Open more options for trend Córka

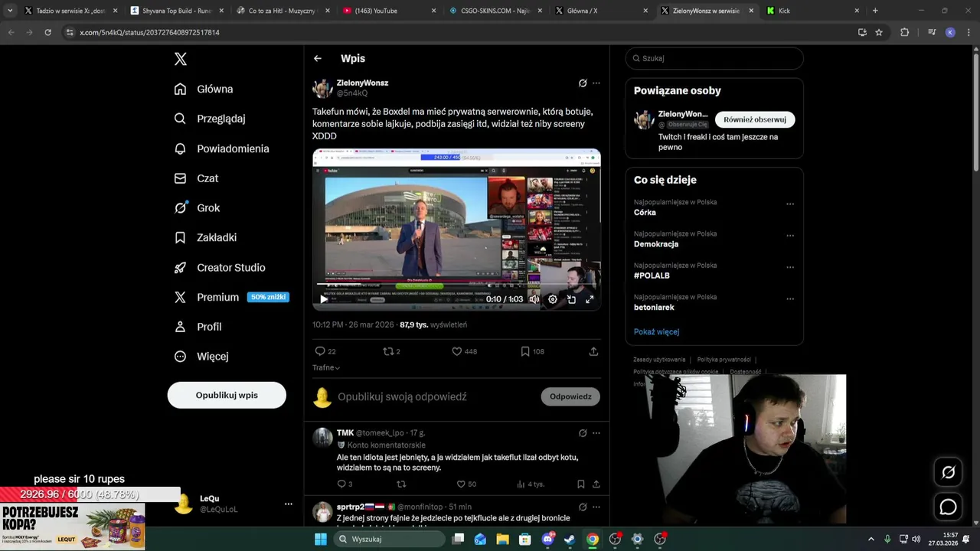click(790, 204)
